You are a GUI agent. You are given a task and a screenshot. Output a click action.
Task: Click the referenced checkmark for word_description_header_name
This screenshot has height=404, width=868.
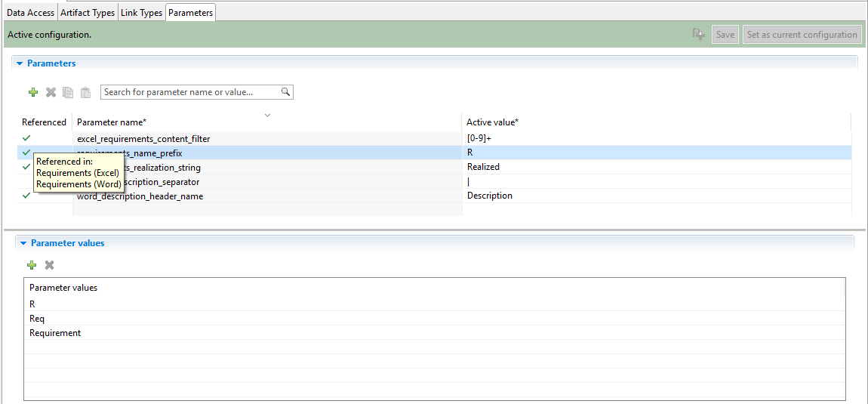point(26,196)
